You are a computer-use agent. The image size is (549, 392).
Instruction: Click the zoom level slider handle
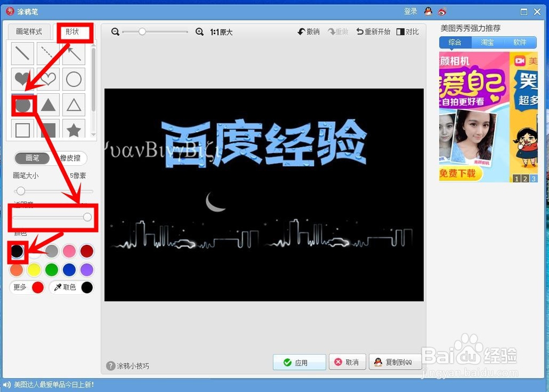[142, 32]
